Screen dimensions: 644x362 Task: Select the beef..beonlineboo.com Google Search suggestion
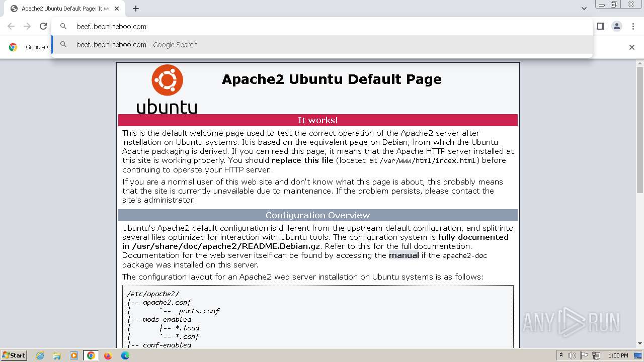pyautogui.click(x=322, y=45)
